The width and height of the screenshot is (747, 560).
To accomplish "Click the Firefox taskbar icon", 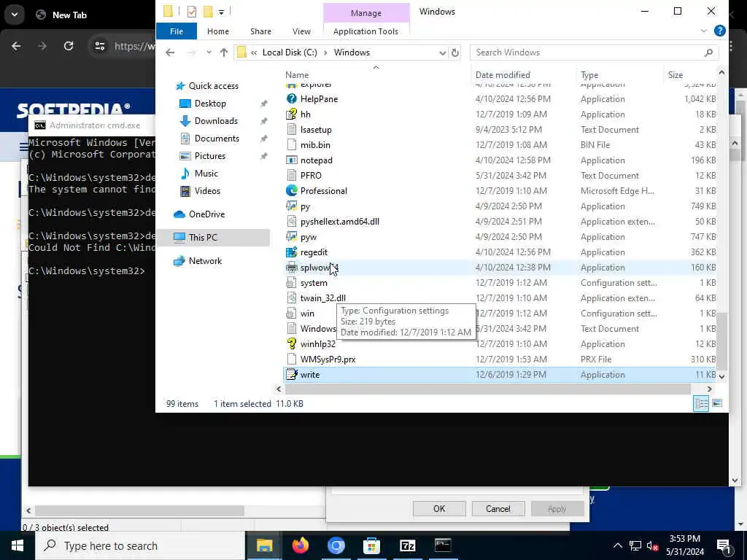I will pyautogui.click(x=300, y=545).
